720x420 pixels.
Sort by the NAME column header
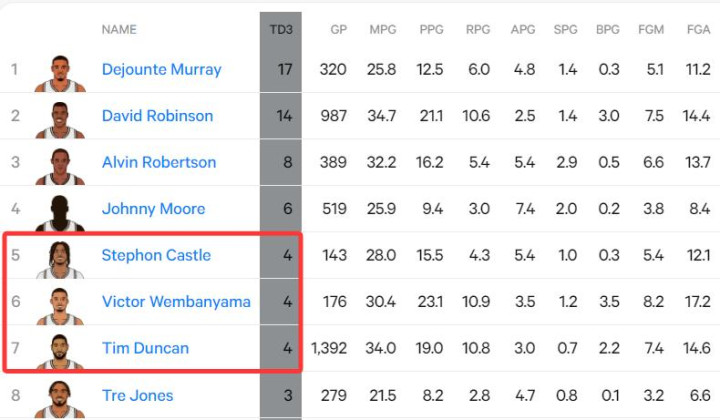[x=119, y=30]
